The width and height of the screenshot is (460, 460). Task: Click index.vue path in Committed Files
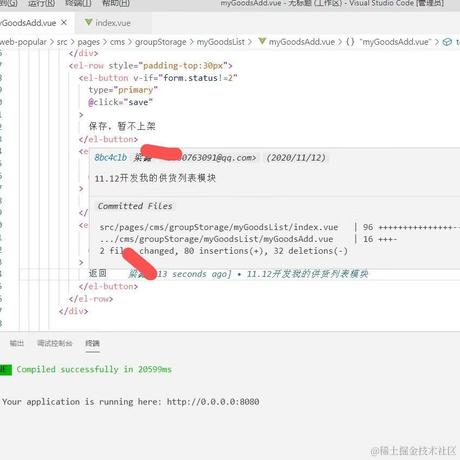click(x=219, y=227)
